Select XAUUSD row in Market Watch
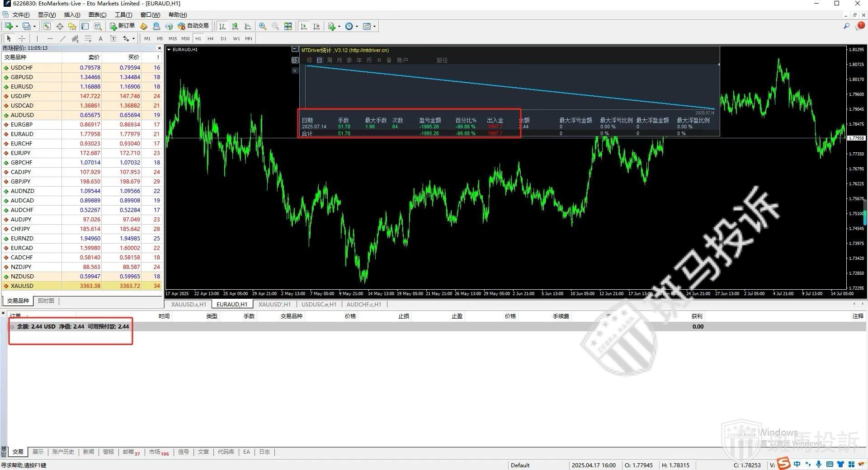This screenshot has height=470, width=868. coord(22,286)
